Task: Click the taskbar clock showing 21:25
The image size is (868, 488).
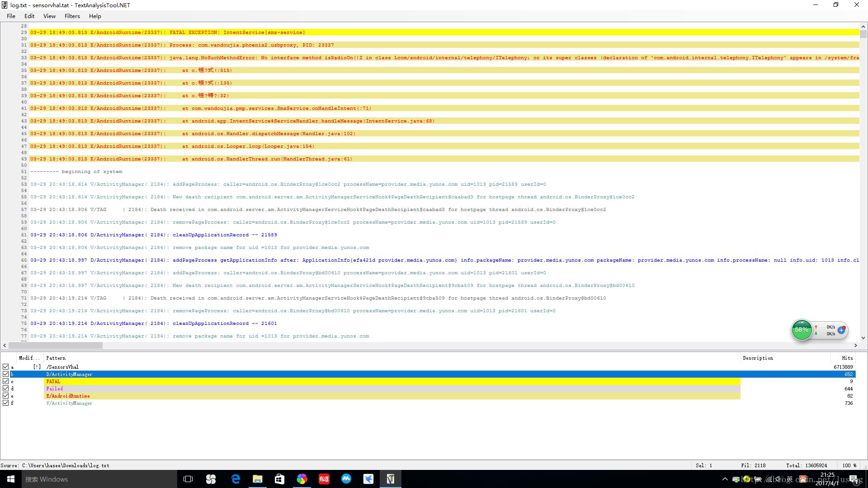Action: tap(827, 479)
